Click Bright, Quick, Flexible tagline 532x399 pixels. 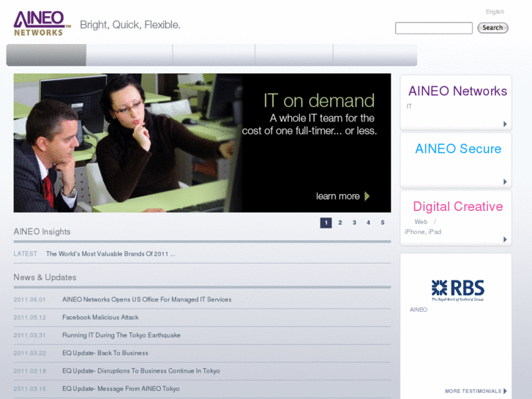(x=130, y=25)
